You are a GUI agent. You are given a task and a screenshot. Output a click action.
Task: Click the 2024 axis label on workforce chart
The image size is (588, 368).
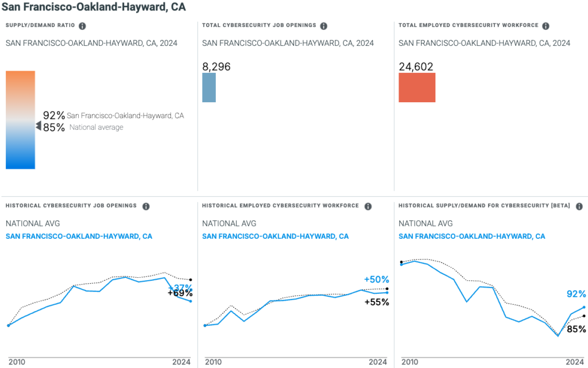[x=378, y=362]
